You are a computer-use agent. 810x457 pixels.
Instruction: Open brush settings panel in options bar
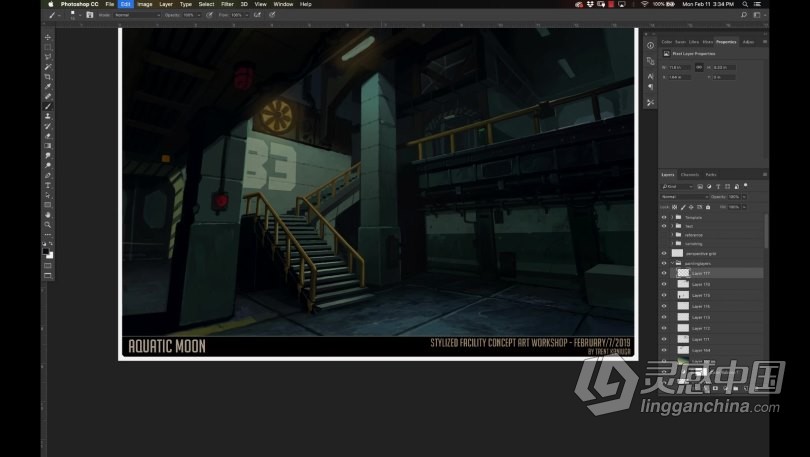[x=89, y=15]
